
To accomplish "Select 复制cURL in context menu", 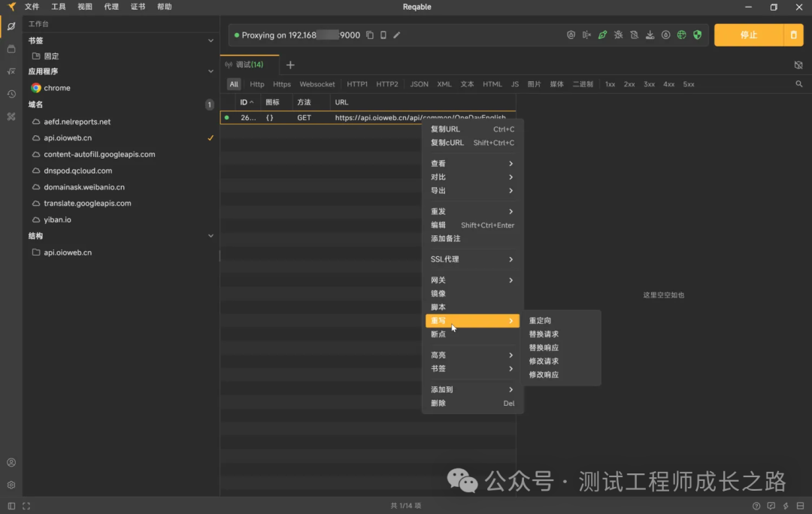I will [472, 143].
